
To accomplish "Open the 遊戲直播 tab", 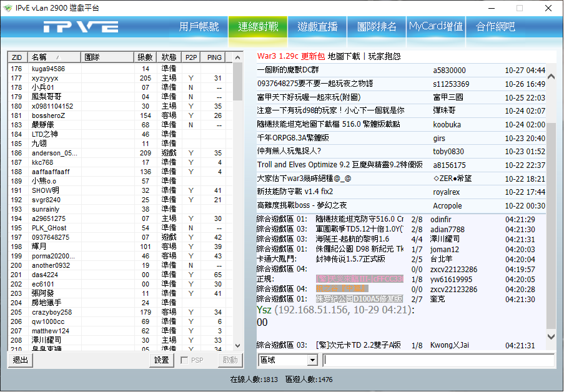I will coord(317,27).
